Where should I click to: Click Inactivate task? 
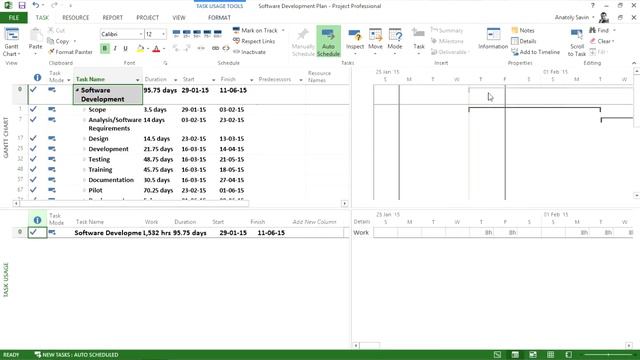249,52
